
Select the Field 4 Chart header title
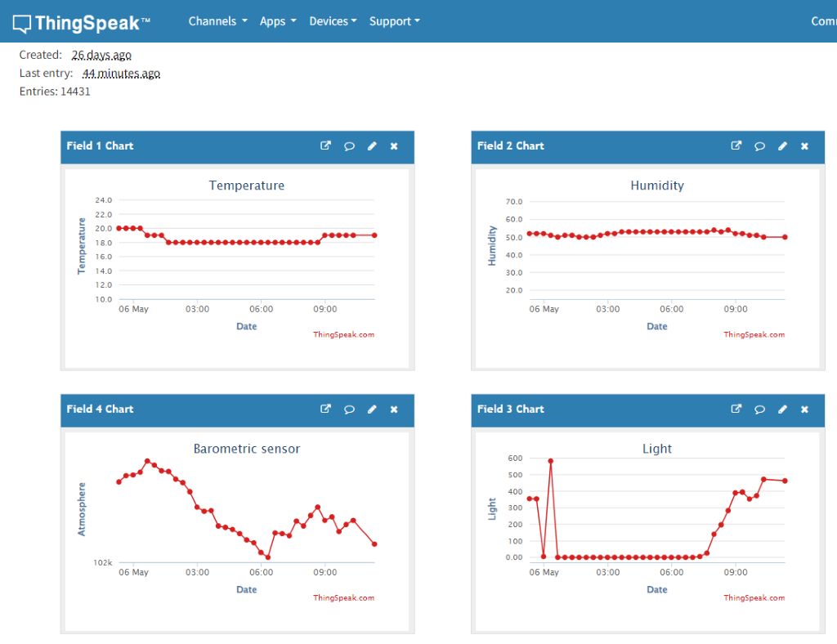click(100, 409)
